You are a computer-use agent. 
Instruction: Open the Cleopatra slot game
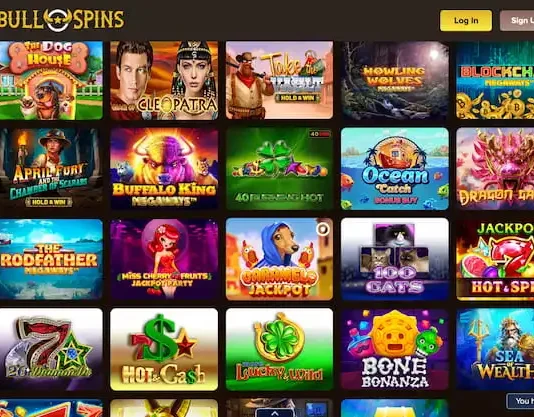pos(164,80)
